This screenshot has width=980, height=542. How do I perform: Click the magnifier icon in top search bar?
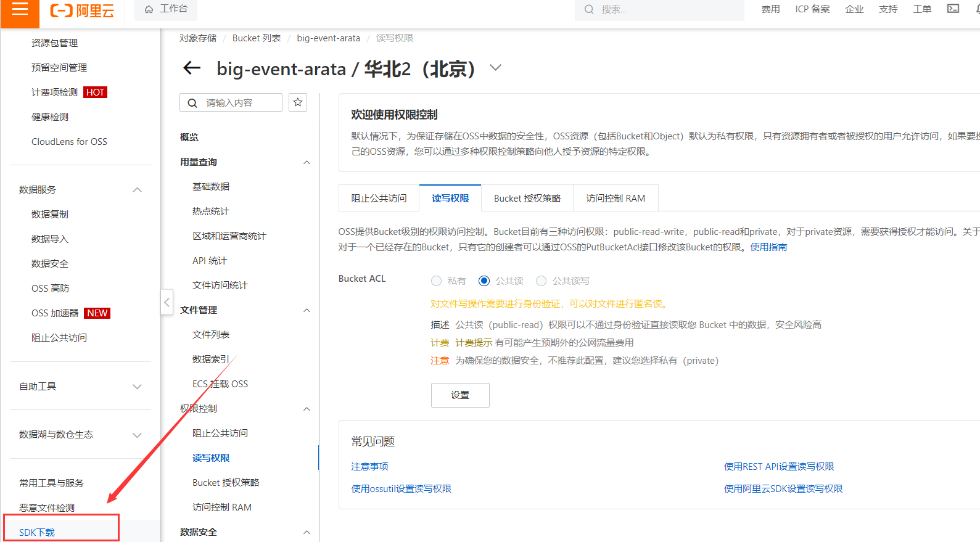589,9
